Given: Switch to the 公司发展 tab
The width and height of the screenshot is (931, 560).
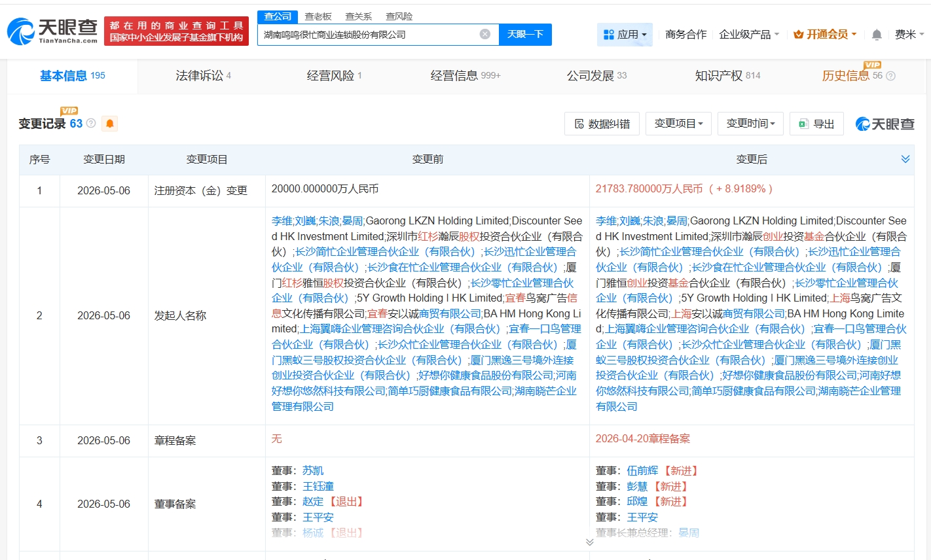Looking at the screenshot, I should coord(596,76).
